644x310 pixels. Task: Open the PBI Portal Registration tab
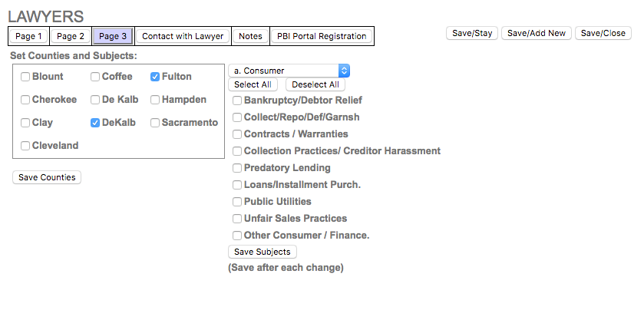pos(322,36)
